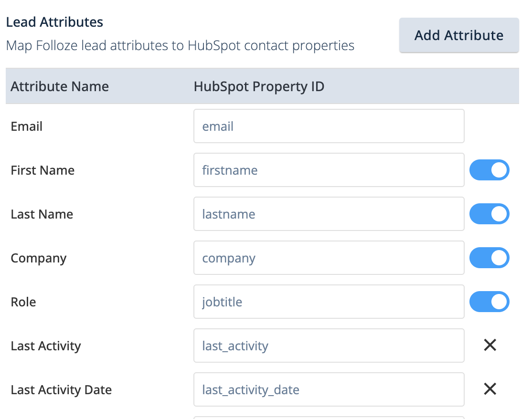This screenshot has width=532, height=419.
Task: Click the Map Folloze lead attributes description
Action: click(180, 46)
